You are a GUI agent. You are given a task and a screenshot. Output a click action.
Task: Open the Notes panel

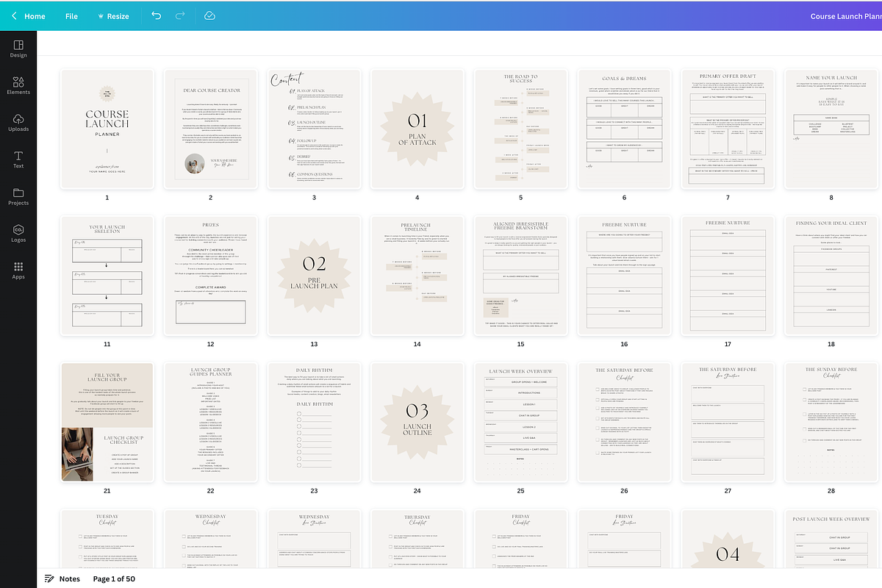click(x=62, y=578)
